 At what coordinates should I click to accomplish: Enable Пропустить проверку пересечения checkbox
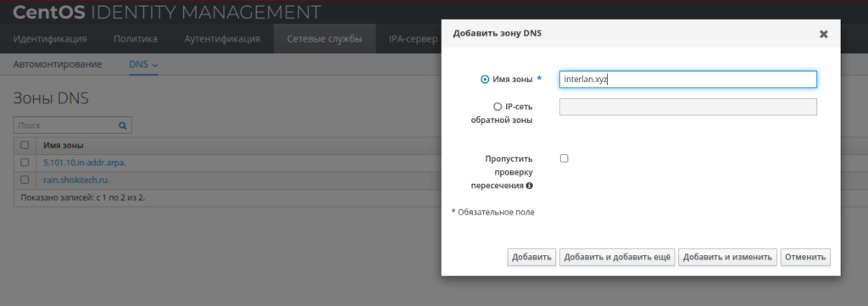564,159
